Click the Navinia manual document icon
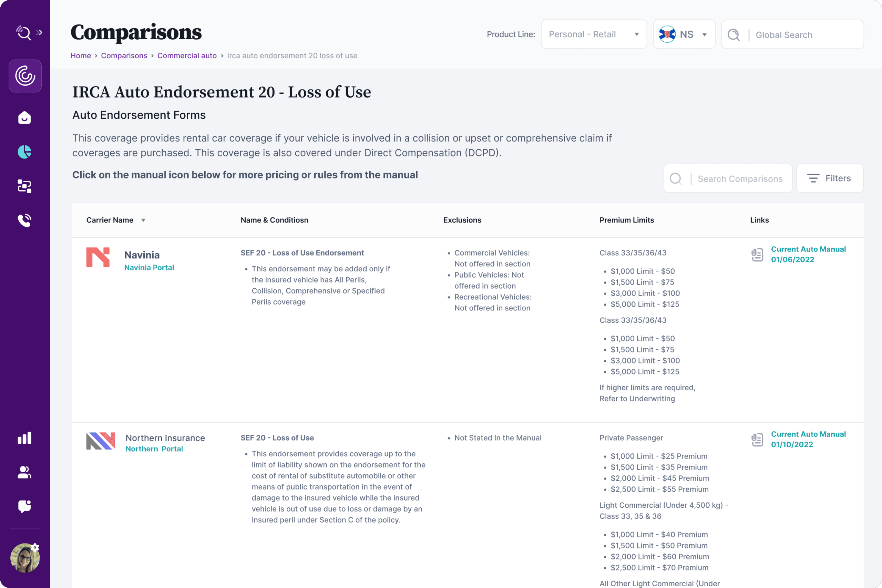882x588 pixels. click(757, 255)
